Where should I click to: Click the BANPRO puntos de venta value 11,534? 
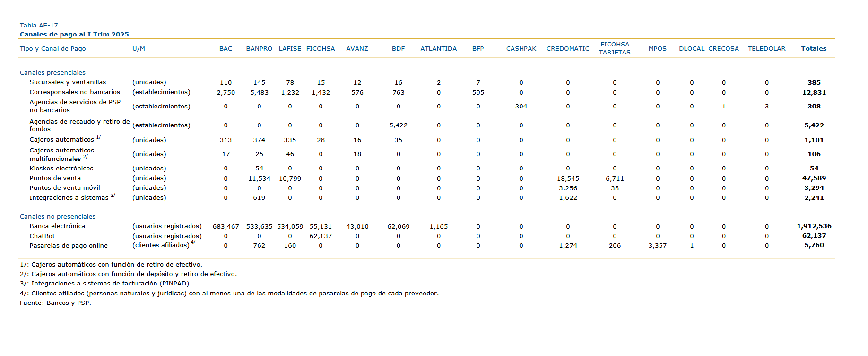point(259,179)
